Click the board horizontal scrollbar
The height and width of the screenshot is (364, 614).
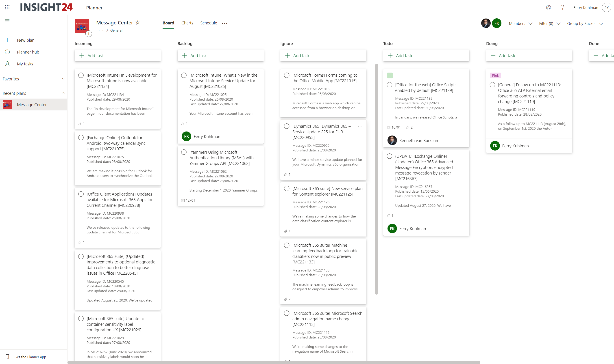click(x=274, y=362)
